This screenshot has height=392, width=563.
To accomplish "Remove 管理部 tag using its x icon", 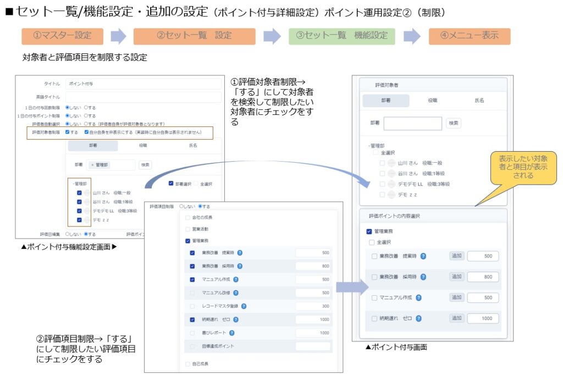I will [x=92, y=164].
